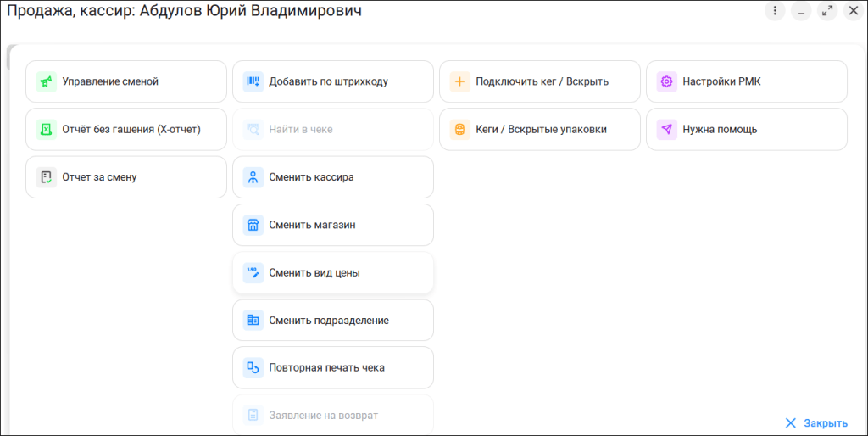Image resolution: width=868 pixels, height=436 pixels.
Task: Click the shift report document icon
Action: click(46, 177)
